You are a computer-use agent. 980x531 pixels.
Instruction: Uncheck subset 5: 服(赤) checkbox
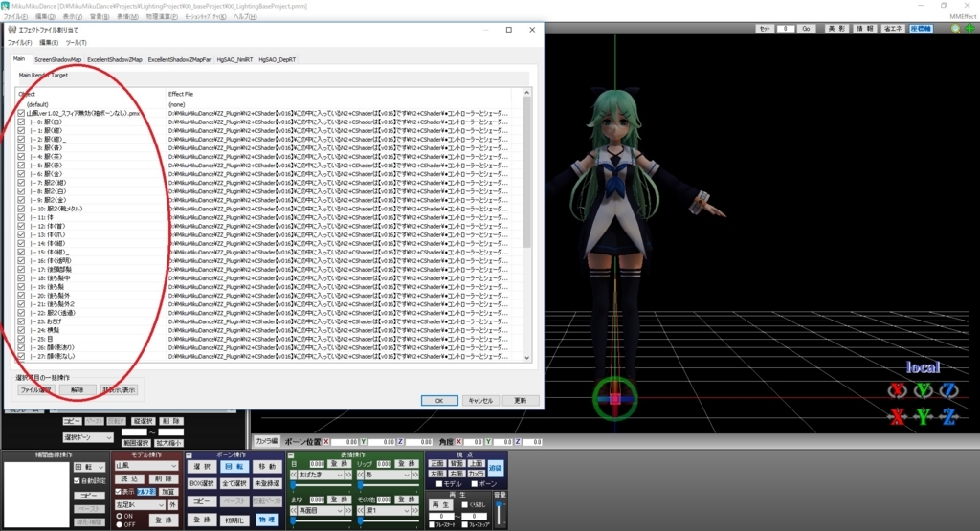21,165
